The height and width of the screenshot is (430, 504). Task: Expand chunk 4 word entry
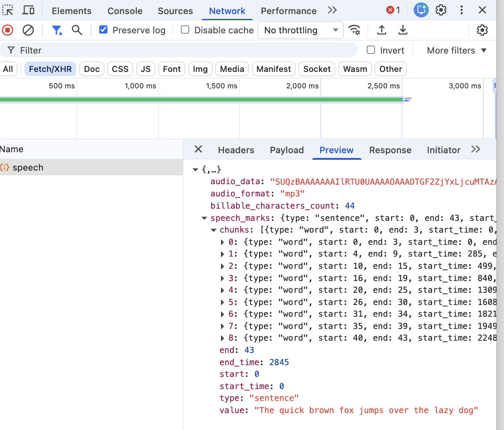222,290
